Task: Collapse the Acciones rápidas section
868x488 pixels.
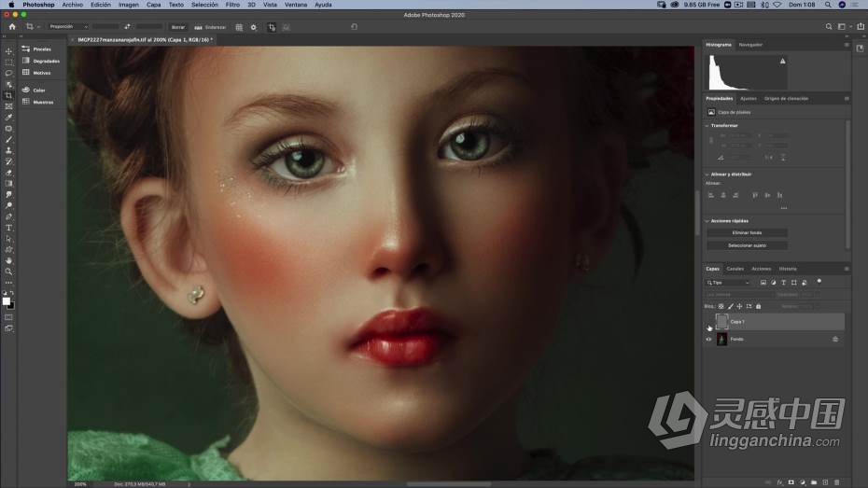Action: 707,221
